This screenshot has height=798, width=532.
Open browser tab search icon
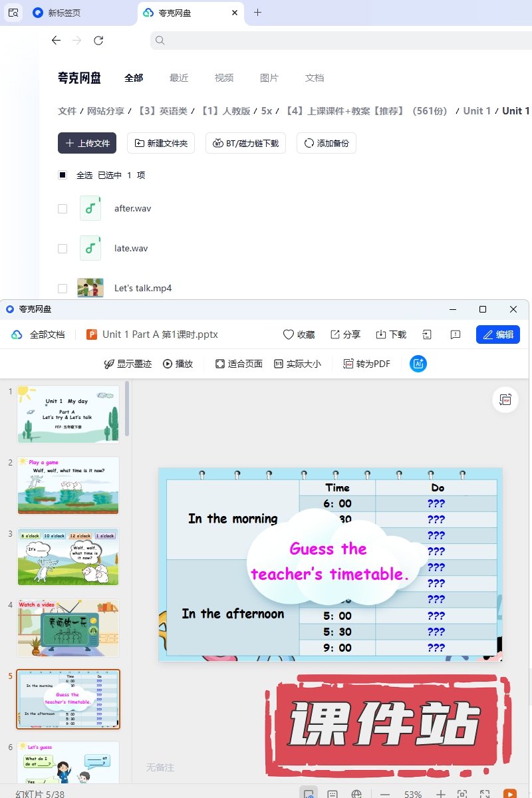[x=13, y=13]
